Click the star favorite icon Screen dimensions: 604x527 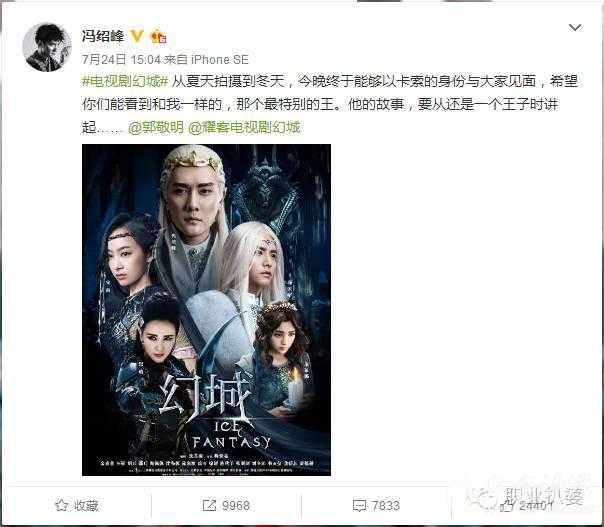pyautogui.click(x=61, y=505)
